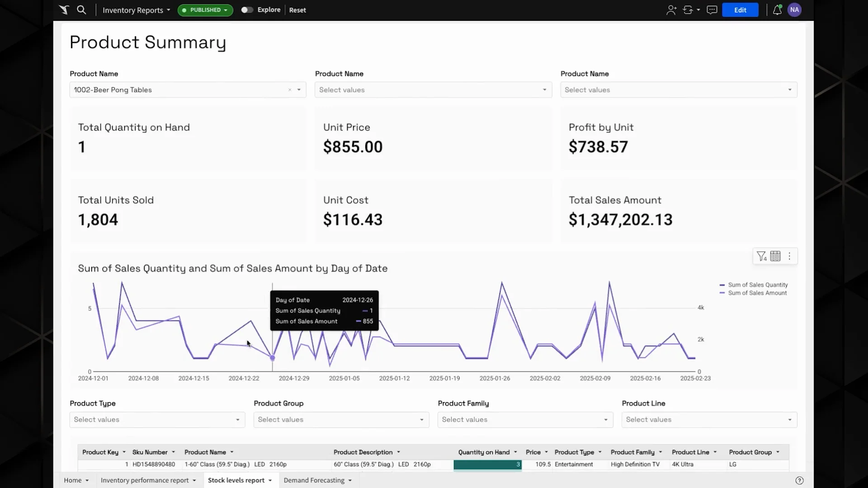Toggle Sum of Sales Quantity legend series

pyautogui.click(x=758, y=285)
